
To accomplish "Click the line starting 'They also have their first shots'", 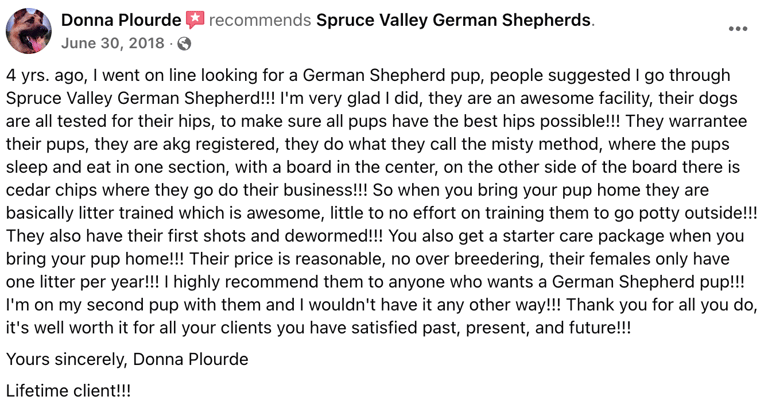I will [x=375, y=237].
